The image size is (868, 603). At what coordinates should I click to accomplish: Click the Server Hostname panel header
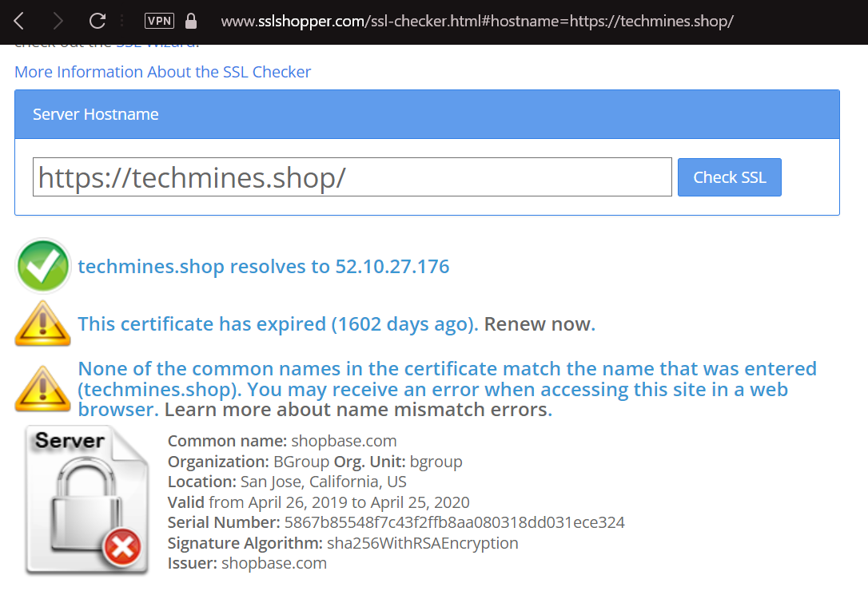(427, 114)
